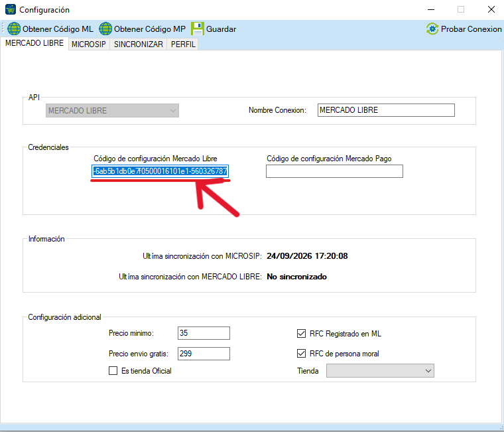
Task: Click the Configuración adicional group title
Action: tap(64, 317)
